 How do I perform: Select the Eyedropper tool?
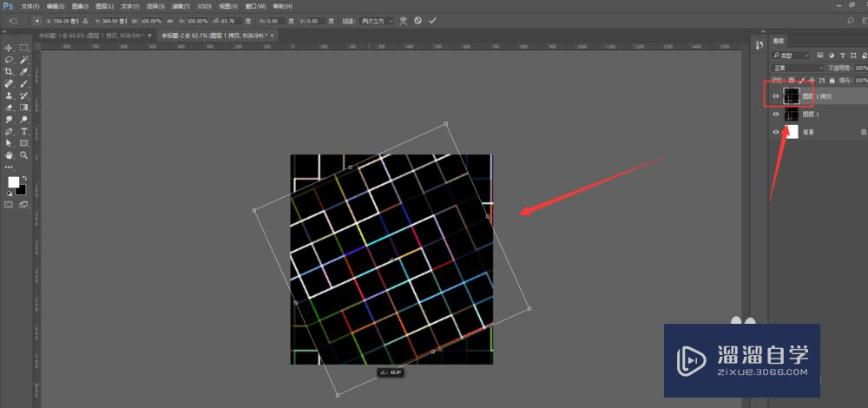click(24, 72)
